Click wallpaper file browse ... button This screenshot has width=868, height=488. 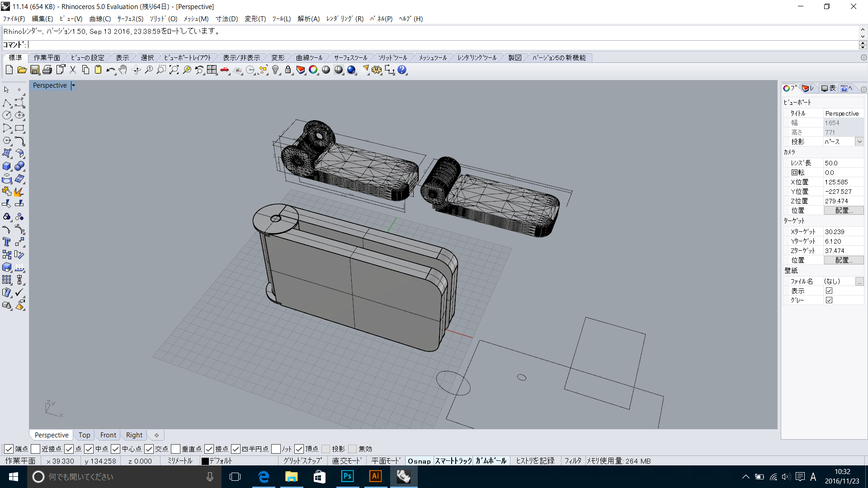859,281
